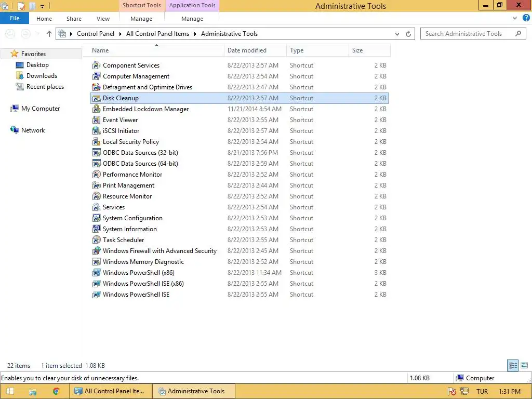The image size is (532, 399).
Task: Click the Quick Access new folder icon
Action: click(x=33, y=6)
